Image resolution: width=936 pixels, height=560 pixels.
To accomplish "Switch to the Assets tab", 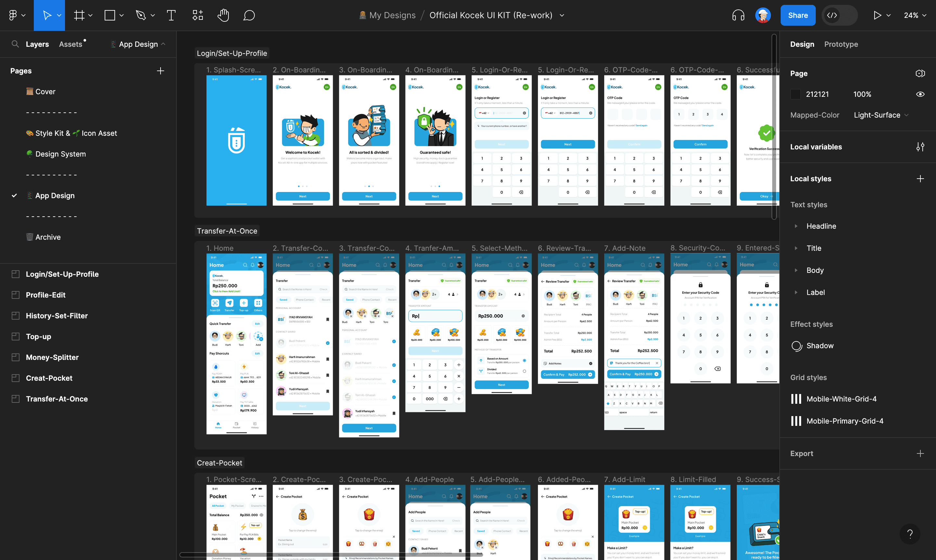I will (71, 44).
